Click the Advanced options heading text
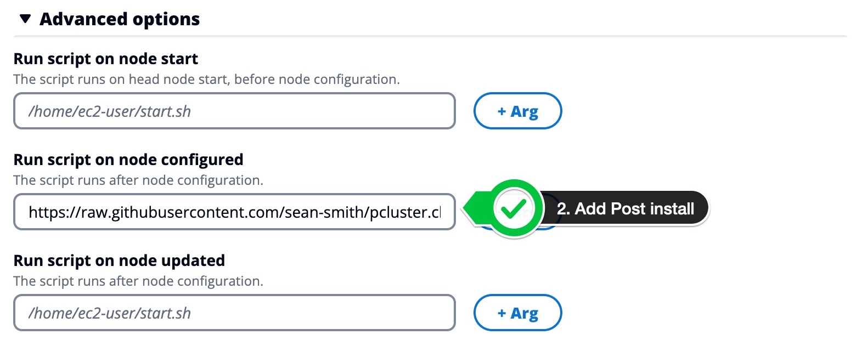 (x=120, y=19)
